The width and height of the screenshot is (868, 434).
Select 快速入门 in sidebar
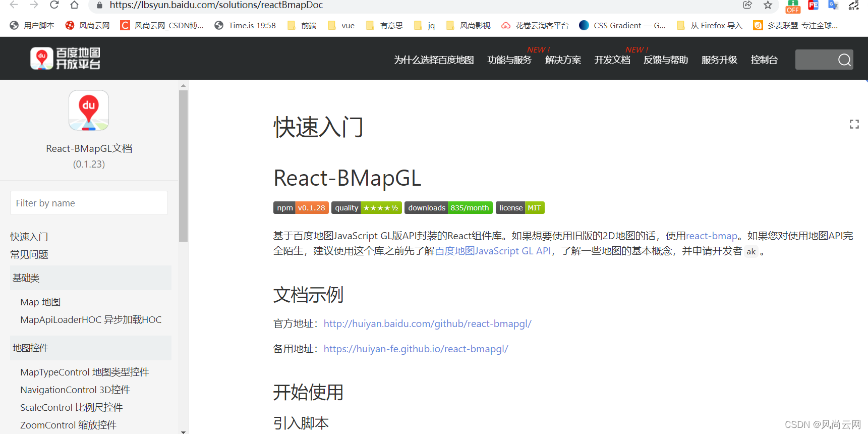[x=29, y=237]
